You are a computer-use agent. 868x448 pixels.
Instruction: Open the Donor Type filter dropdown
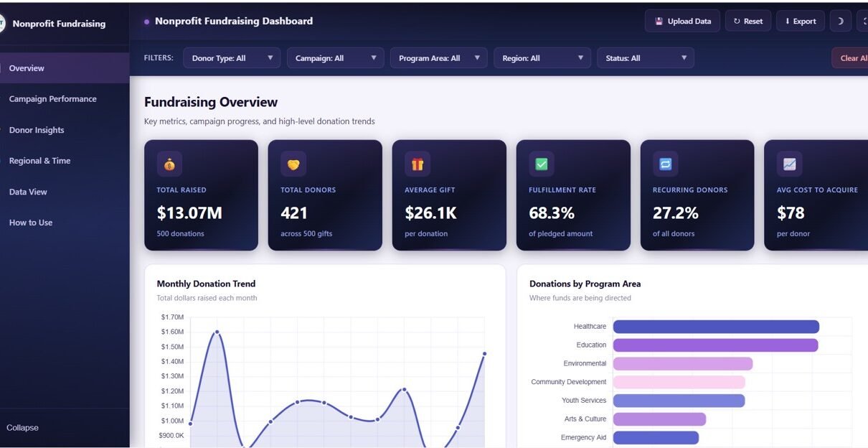[232, 58]
